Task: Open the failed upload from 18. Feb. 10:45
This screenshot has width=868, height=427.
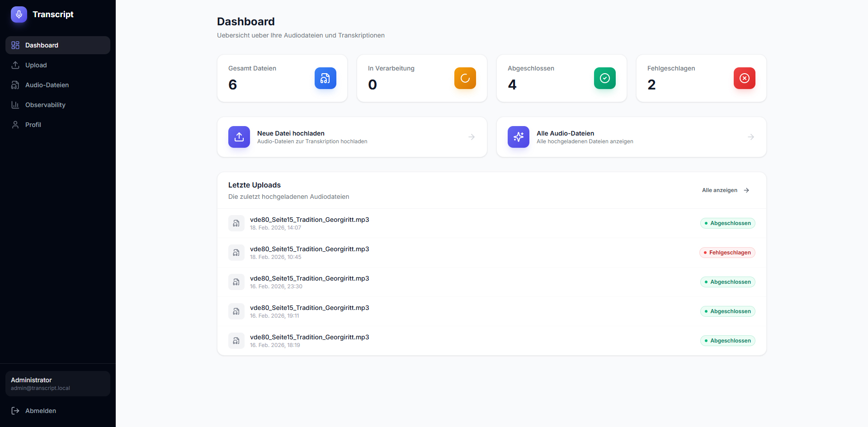Action: 310,249
